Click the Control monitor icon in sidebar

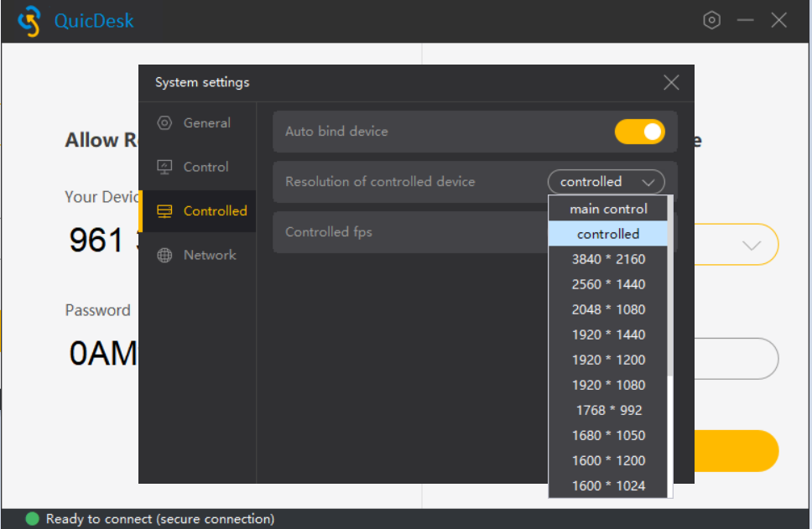[x=164, y=167]
